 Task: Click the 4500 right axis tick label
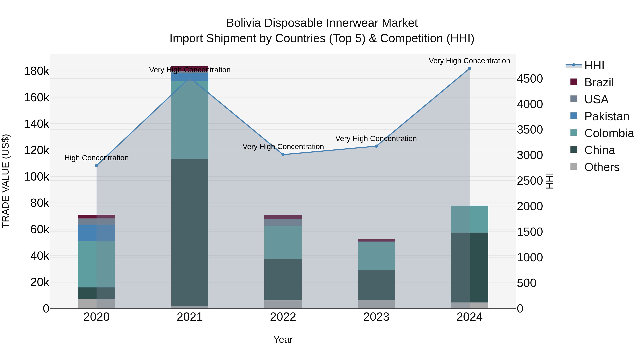[530, 79]
